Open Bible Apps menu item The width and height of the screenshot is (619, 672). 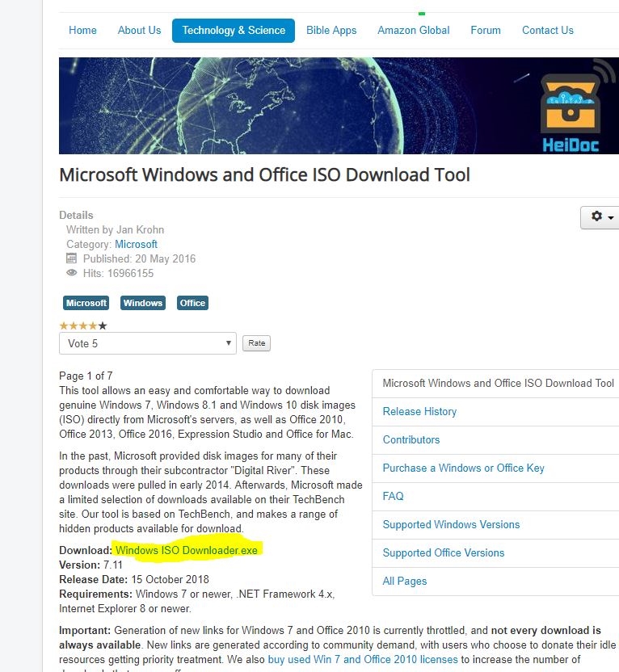coord(331,31)
